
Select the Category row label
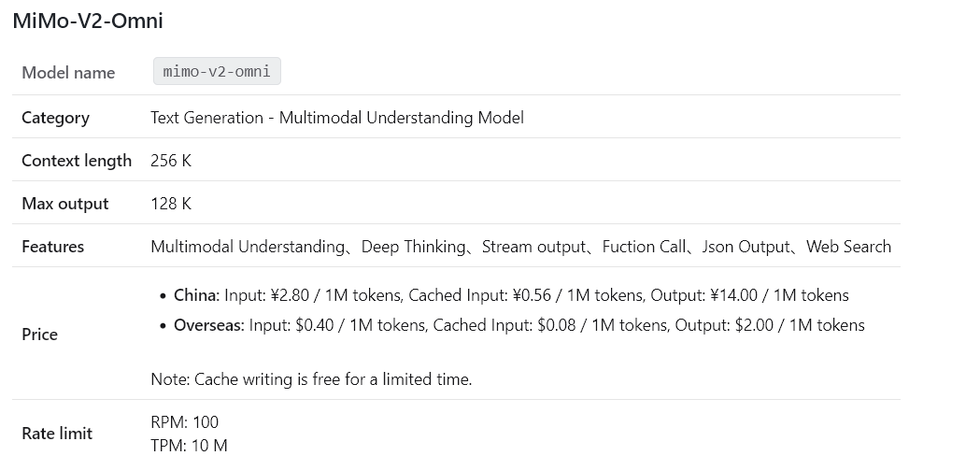pos(56,118)
